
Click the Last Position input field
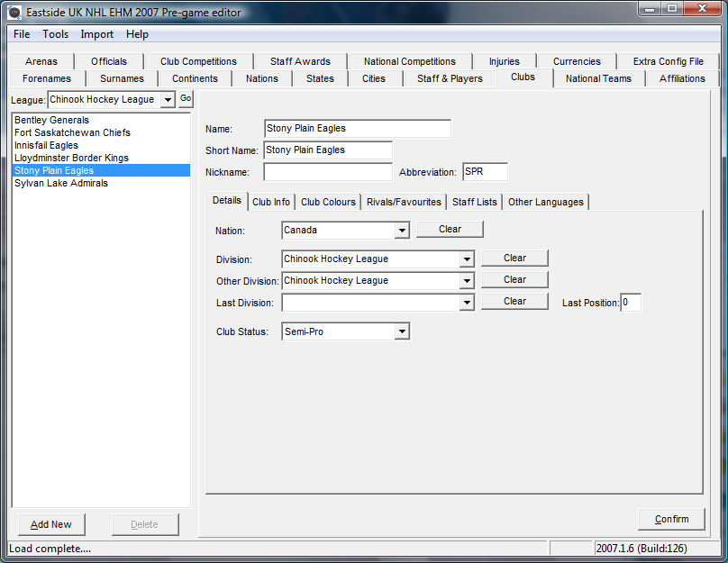click(631, 303)
